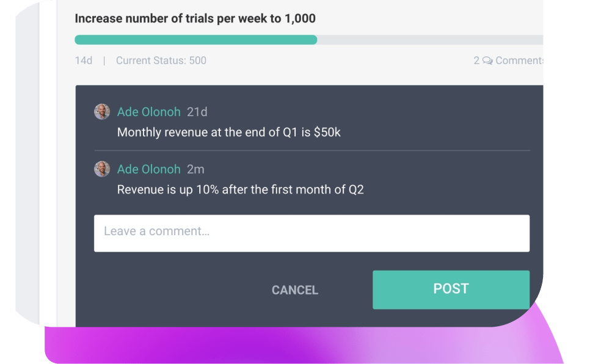Click Ade Olonoh's avatar on the 2m comment
Image resolution: width=590 pixels, height=364 pixels.
pyautogui.click(x=102, y=169)
